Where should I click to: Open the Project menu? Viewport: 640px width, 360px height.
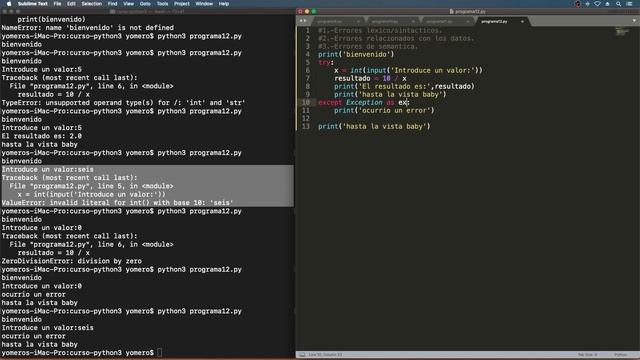click(182, 4)
